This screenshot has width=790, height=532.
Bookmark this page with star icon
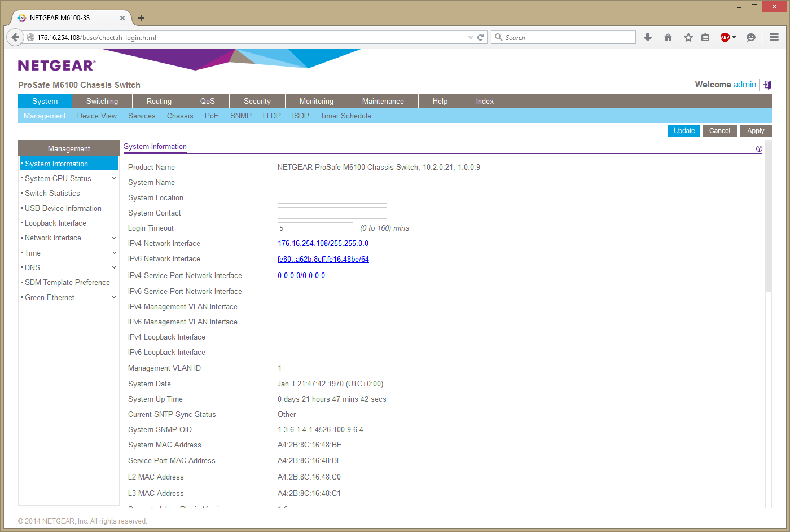pos(688,37)
